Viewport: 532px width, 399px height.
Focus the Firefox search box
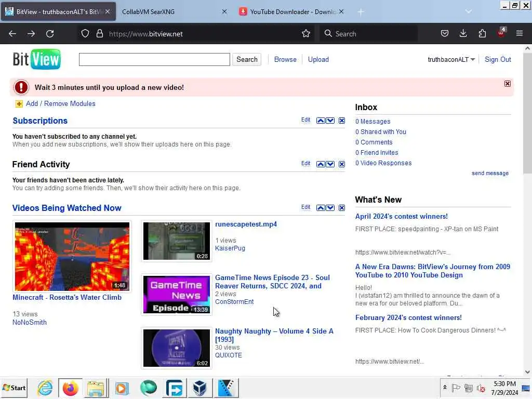[x=369, y=34]
